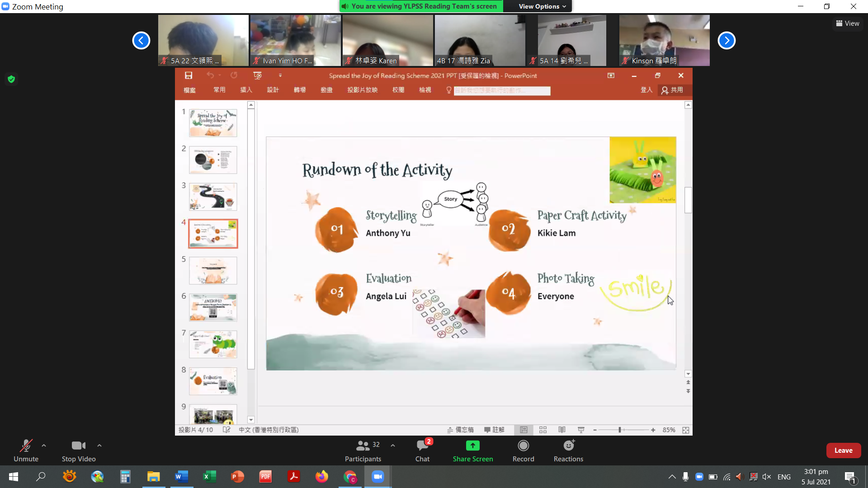Click the Tell Me search field
This screenshot has width=868, height=488.
(502, 91)
